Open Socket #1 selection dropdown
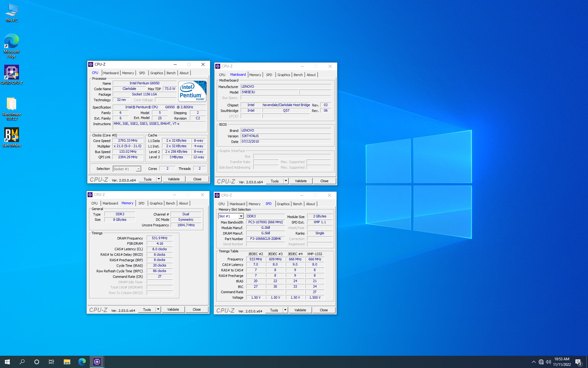 point(138,169)
